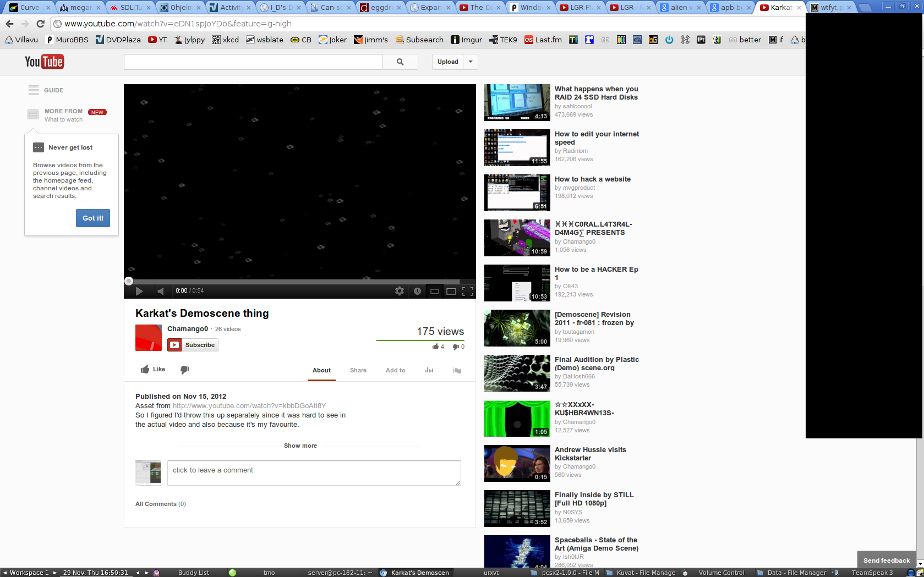
Task: Expand description with Show more
Action: [x=300, y=446]
